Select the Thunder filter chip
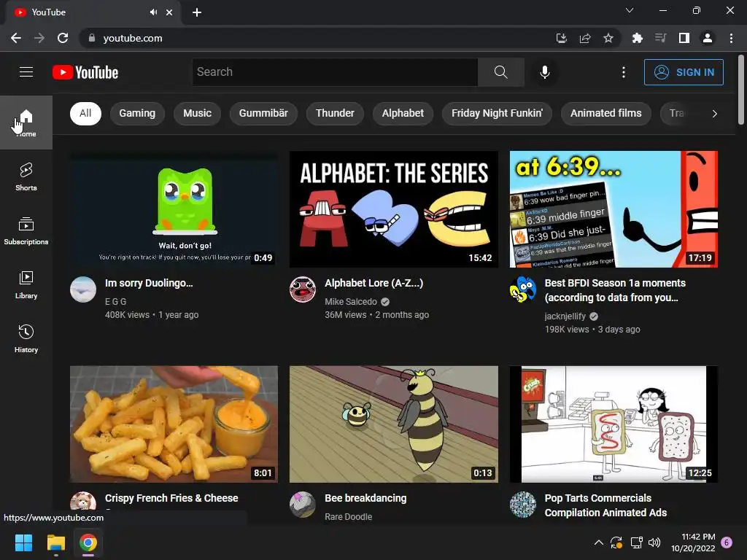 [x=335, y=113]
